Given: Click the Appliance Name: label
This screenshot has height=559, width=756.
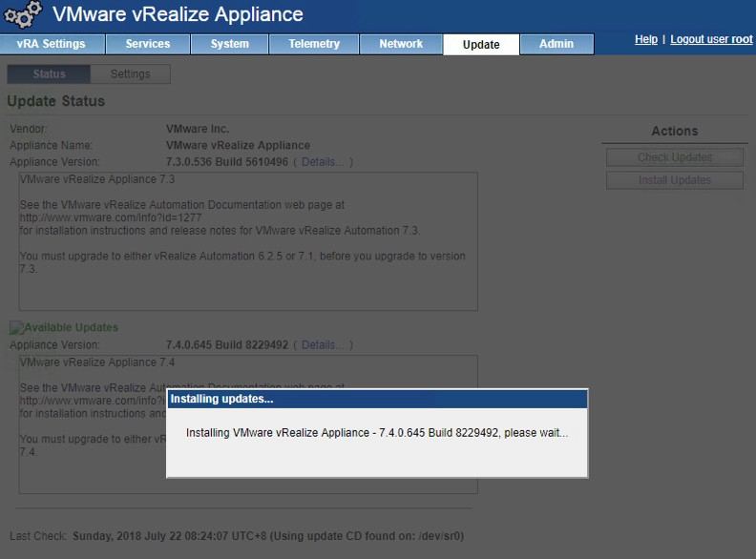Looking at the screenshot, I should [52, 146].
